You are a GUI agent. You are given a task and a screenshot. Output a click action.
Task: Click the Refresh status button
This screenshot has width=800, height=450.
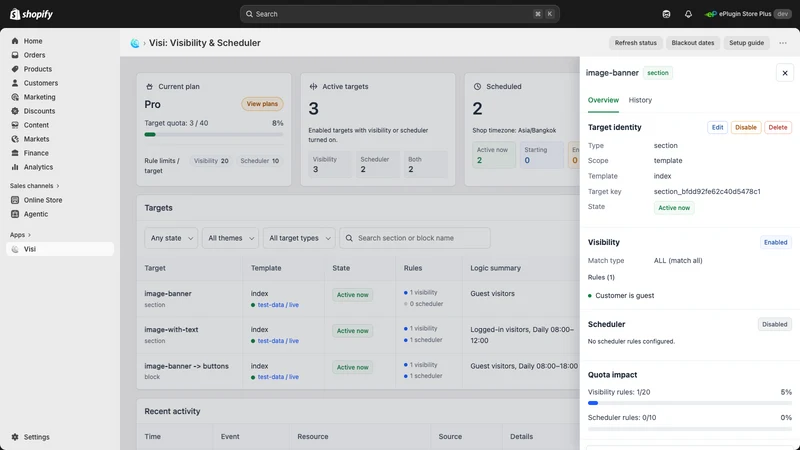tap(635, 43)
